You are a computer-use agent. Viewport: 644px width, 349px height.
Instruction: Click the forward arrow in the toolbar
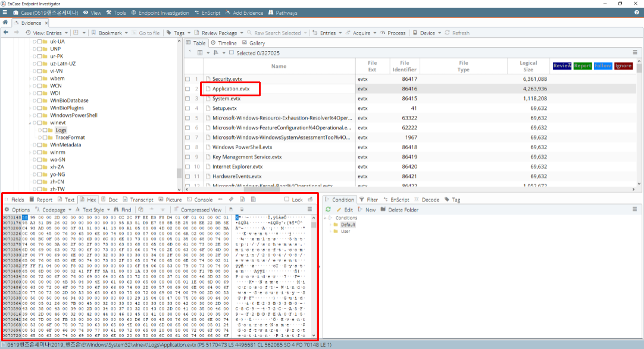click(17, 33)
